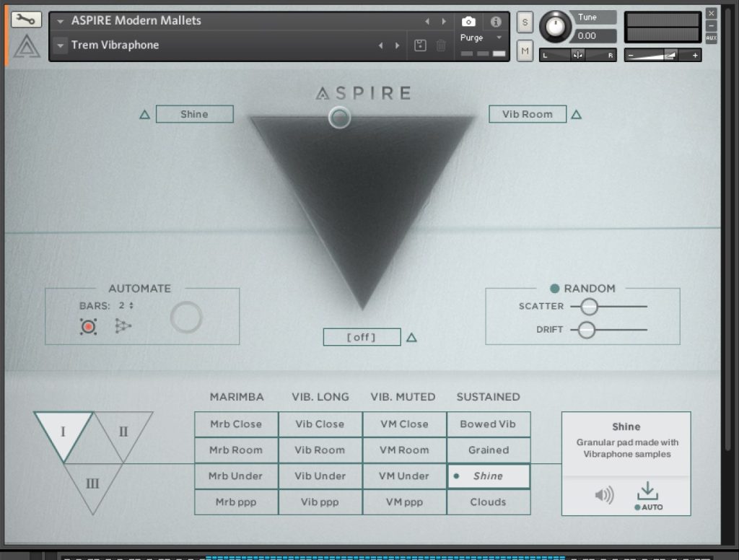Image resolution: width=739 pixels, height=560 pixels.
Task: Click the save preset floppy icon
Action: pos(420,45)
